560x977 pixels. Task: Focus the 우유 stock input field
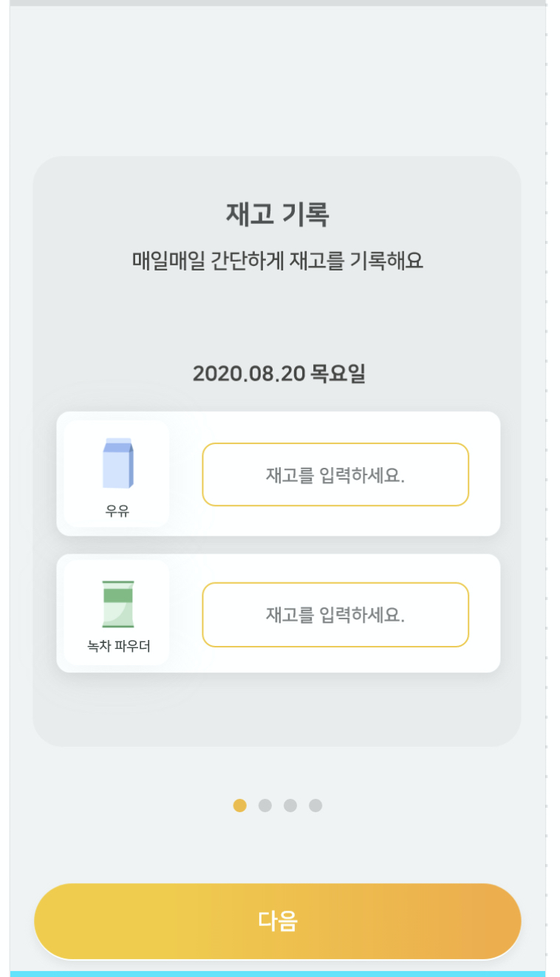click(x=335, y=474)
